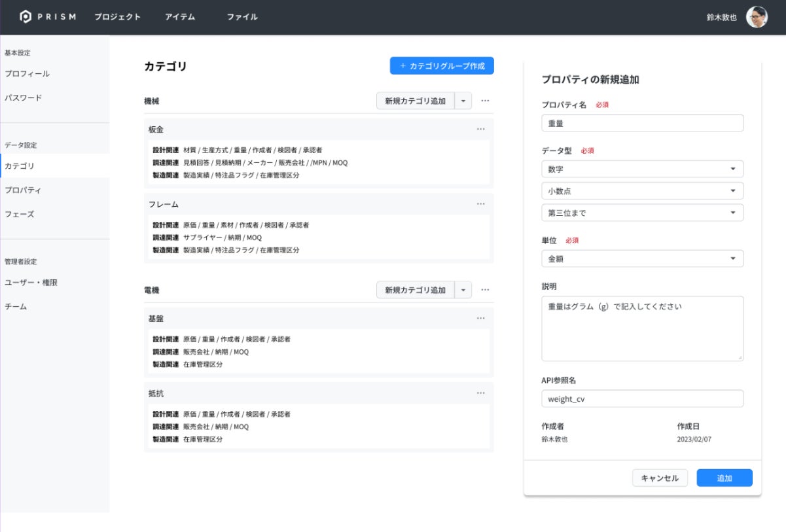Click the PRISM logo icon
The image size is (786, 532).
point(26,17)
